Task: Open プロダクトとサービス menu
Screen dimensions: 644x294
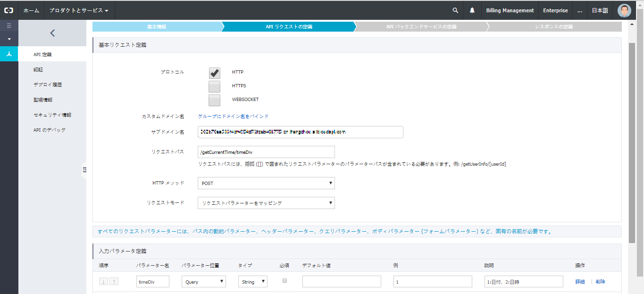Action: (x=79, y=10)
